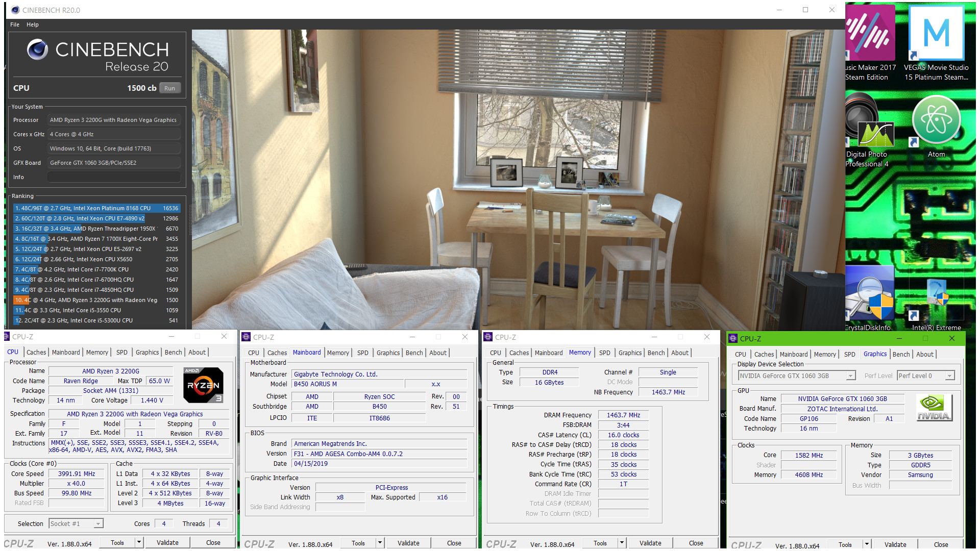Screen dimensions: 980x551
Task: Click the Info input field in Cinebench
Action: click(x=114, y=177)
